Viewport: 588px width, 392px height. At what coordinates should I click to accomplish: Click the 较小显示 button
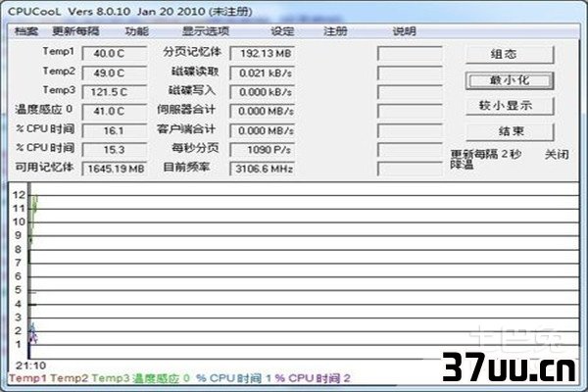[510, 106]
